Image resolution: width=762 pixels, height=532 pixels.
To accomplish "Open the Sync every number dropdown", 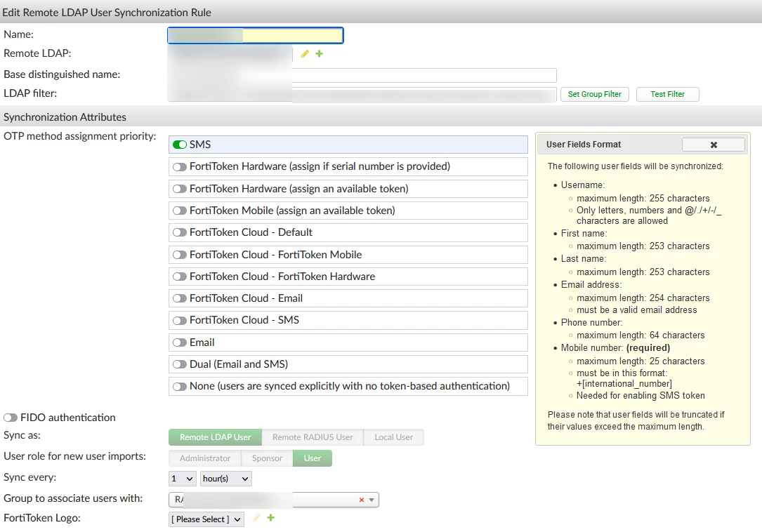I will click(183, 479).
